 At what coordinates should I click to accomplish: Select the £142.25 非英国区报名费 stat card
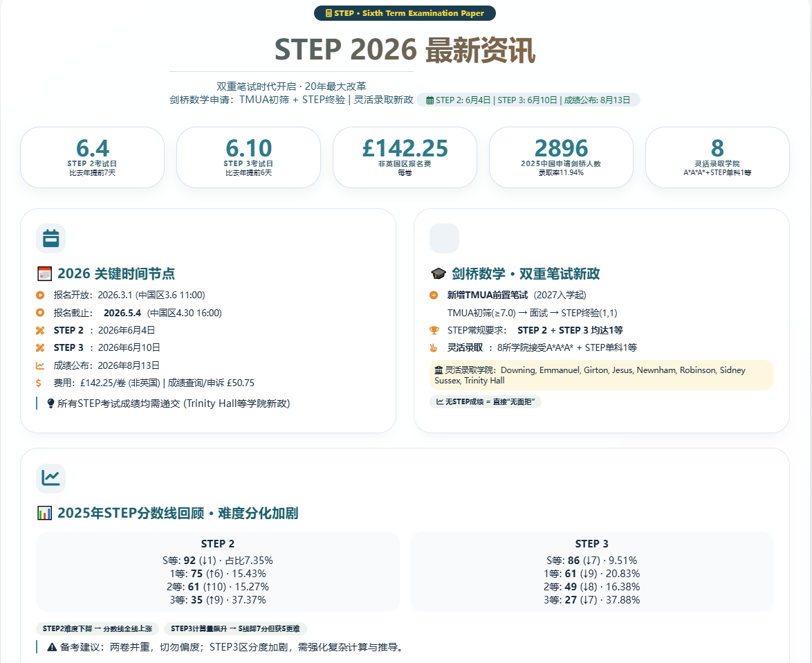[405, 157]
